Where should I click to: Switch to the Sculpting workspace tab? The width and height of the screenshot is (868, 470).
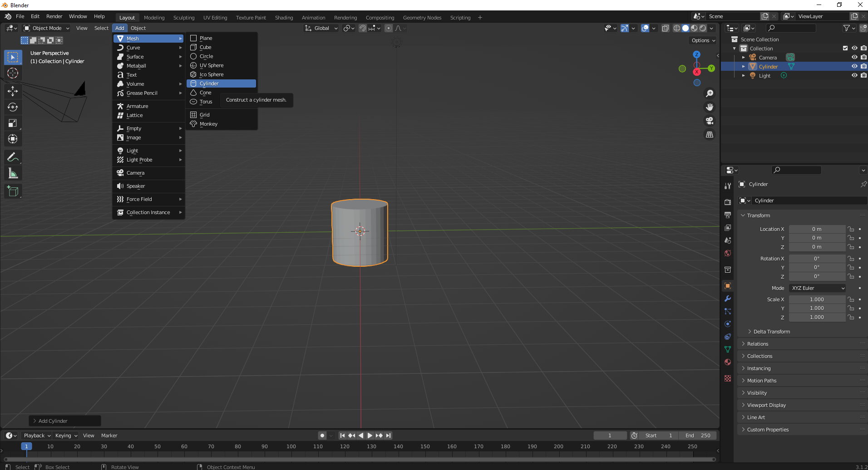tap(184, 18)
